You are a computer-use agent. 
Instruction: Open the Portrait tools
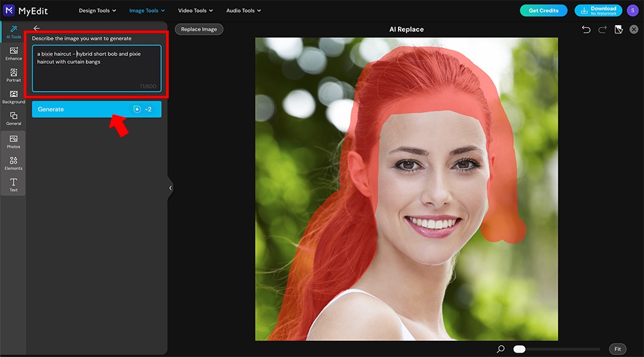coord(14,75)
